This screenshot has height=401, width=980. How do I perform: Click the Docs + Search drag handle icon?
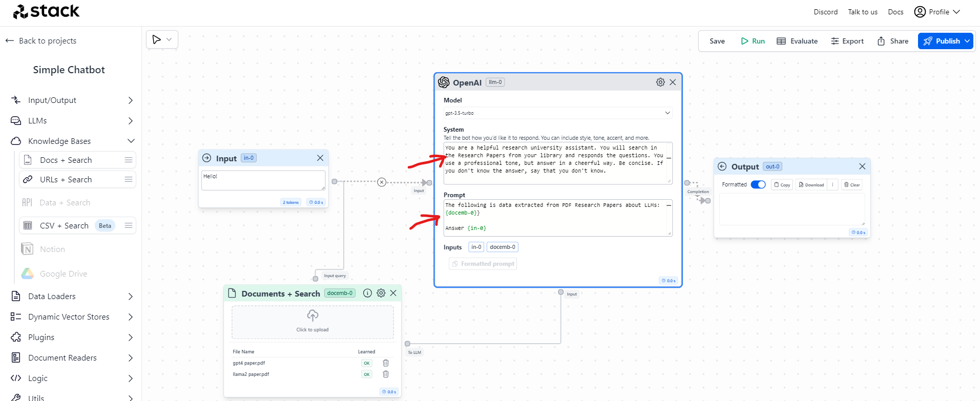pyautogui.click(x=129, y=160)
